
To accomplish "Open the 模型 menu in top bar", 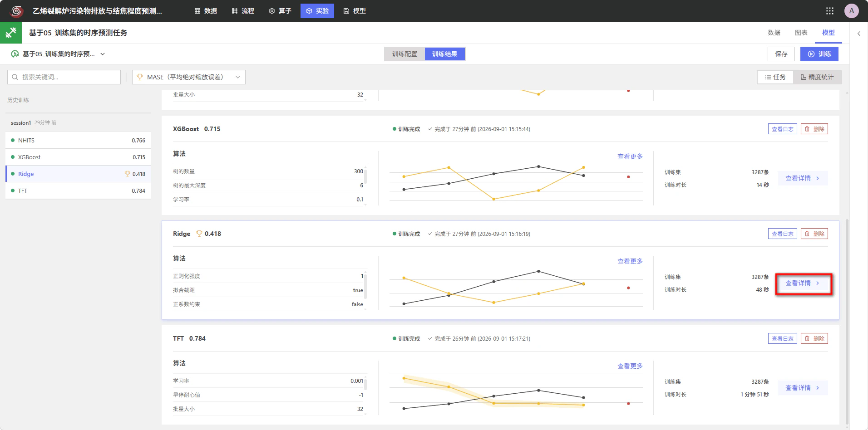I will (x=355, y=11).
